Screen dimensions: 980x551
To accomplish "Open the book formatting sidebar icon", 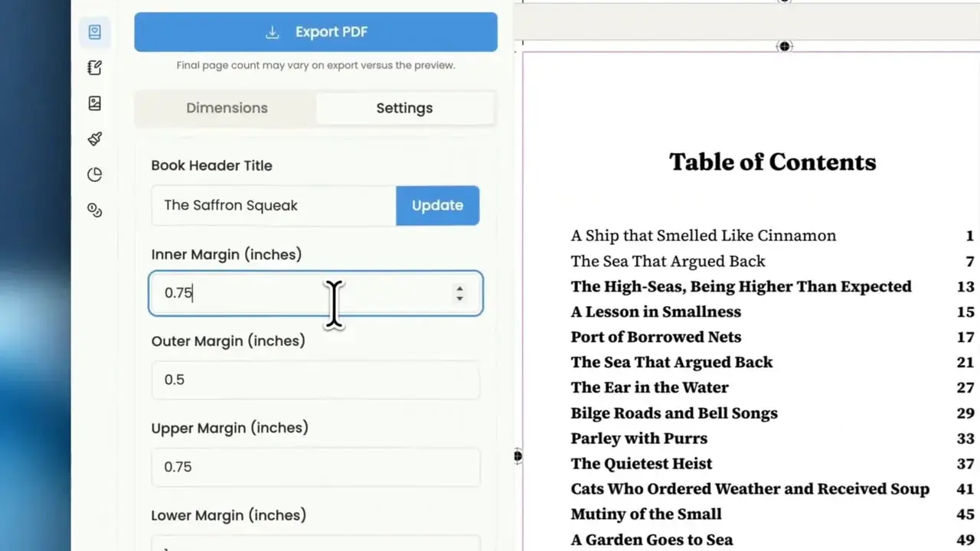I will 94,32.
